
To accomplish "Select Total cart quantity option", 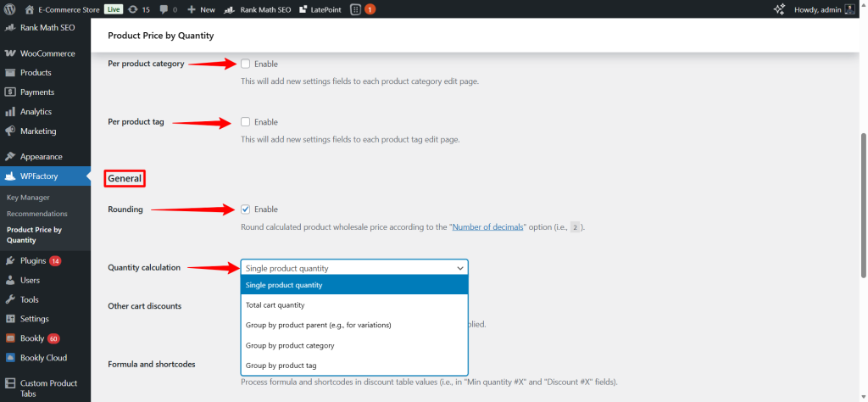I will (x=275, y=305).
